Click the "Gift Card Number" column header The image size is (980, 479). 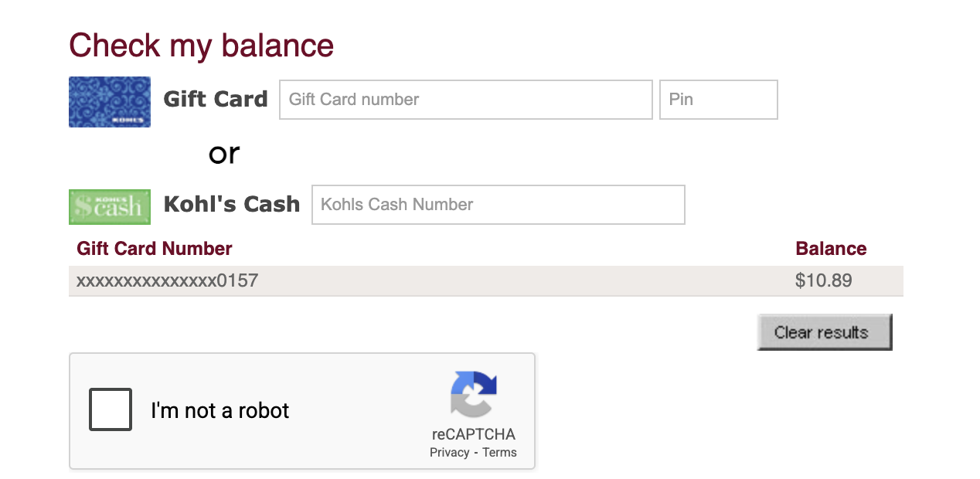tap(155, 249)
